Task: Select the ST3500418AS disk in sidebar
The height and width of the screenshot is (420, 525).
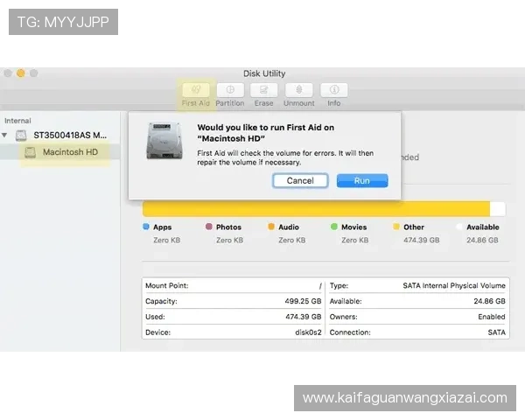Action: (69, 136)
